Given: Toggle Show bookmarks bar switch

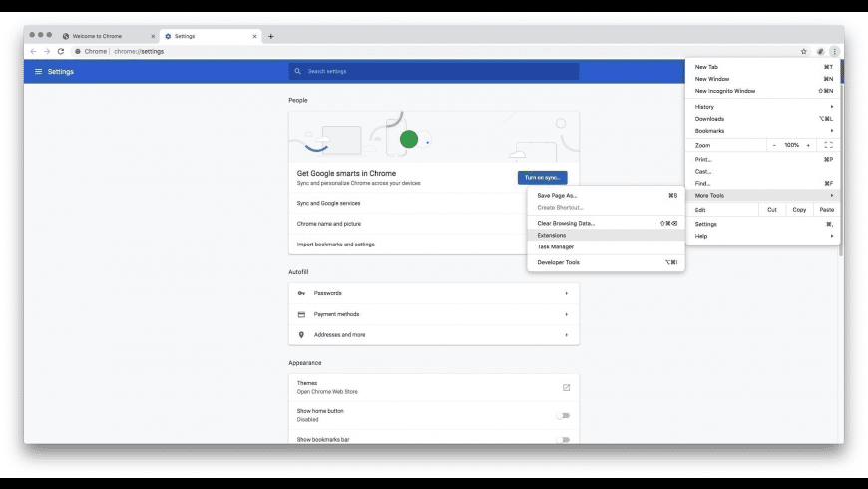Looking at the screenshot, I should click(563, 440).
